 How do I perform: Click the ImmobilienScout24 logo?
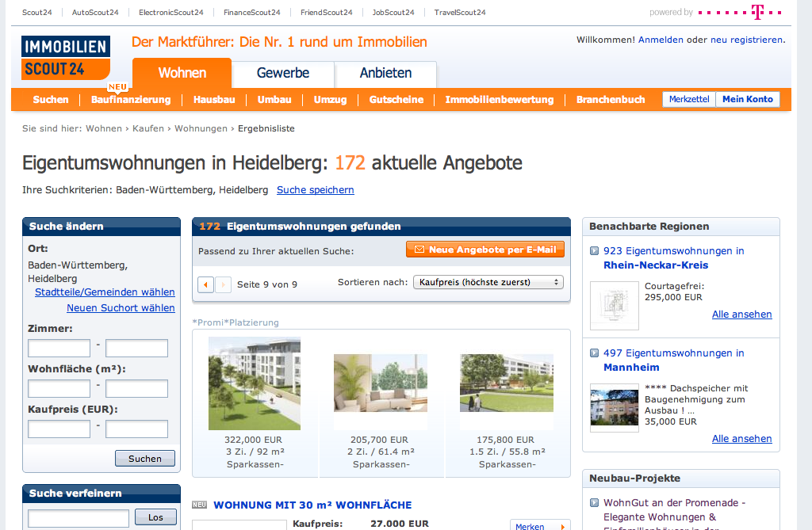[66, 58]
